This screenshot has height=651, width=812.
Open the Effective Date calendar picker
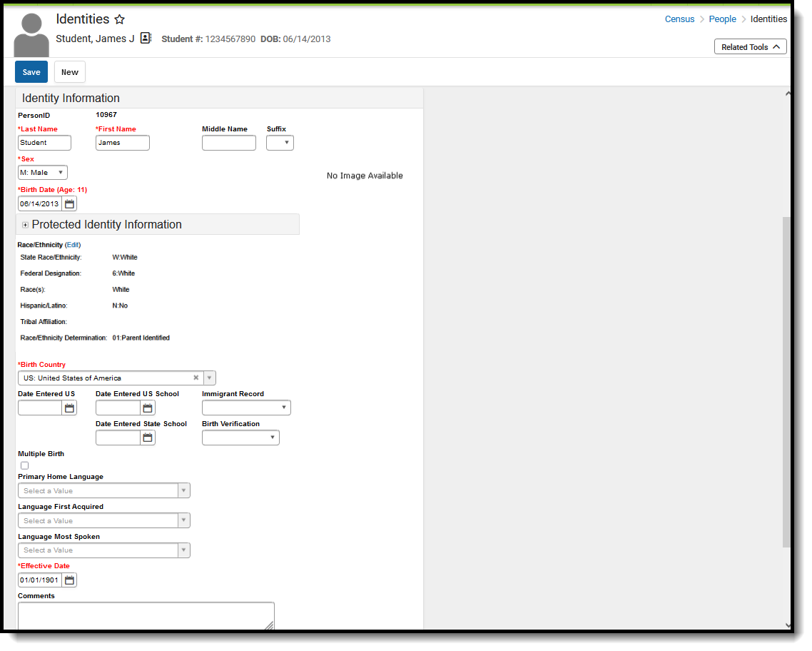point(69,580)
